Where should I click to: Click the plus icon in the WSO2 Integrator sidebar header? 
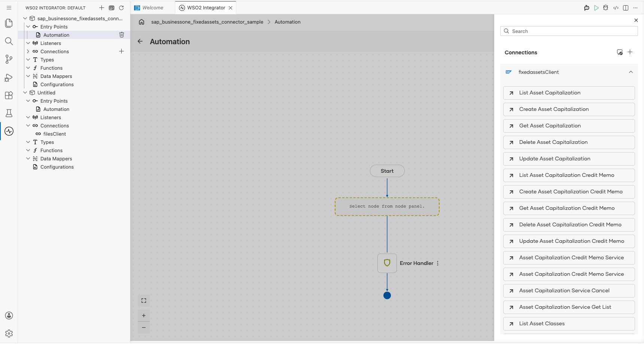101,8
